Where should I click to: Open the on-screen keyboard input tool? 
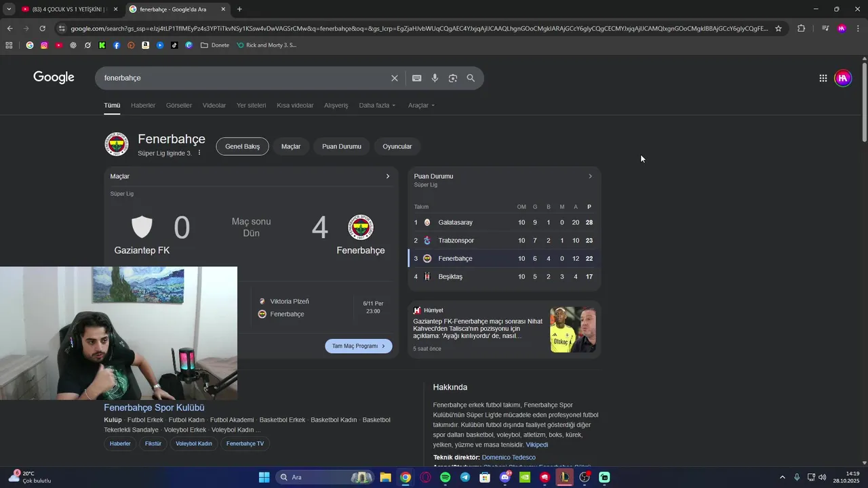(x=417, y=78)
